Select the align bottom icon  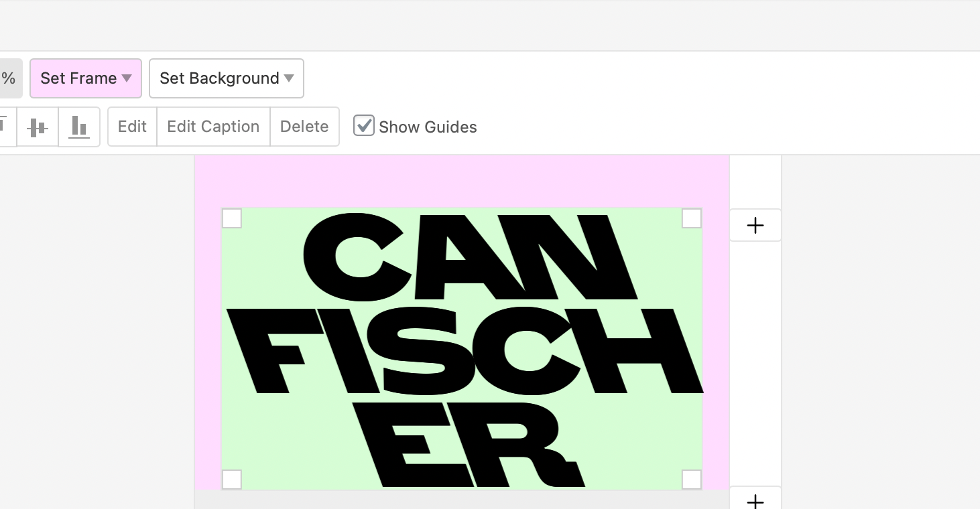pyautogui.click(x=79, y=127)
